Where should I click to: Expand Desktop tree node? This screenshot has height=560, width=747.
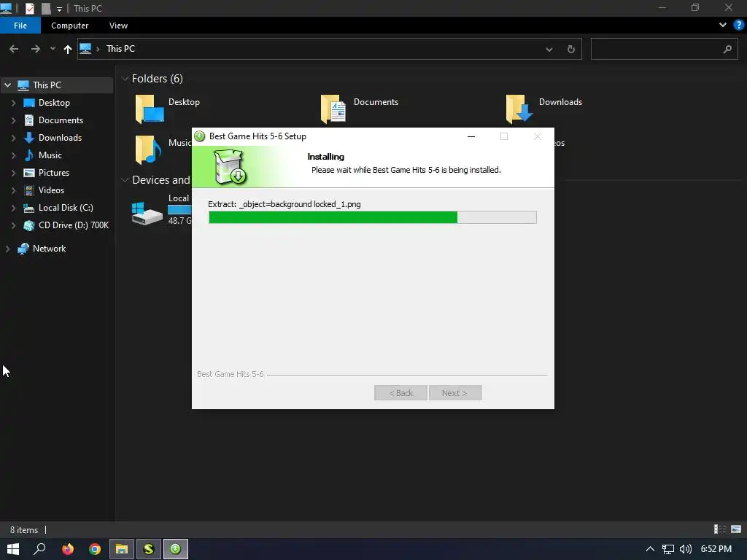pyautogui.click(x=13, y=103)
